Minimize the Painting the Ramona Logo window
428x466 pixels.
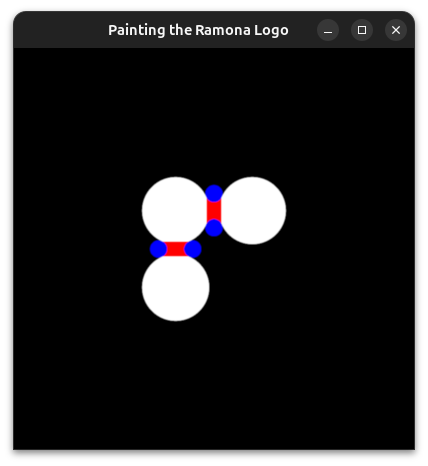328,30
